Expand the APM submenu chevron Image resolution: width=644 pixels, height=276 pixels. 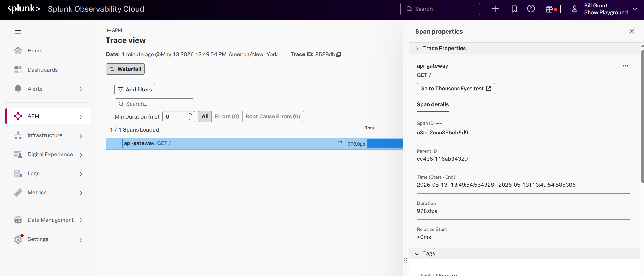coord(81,117)
